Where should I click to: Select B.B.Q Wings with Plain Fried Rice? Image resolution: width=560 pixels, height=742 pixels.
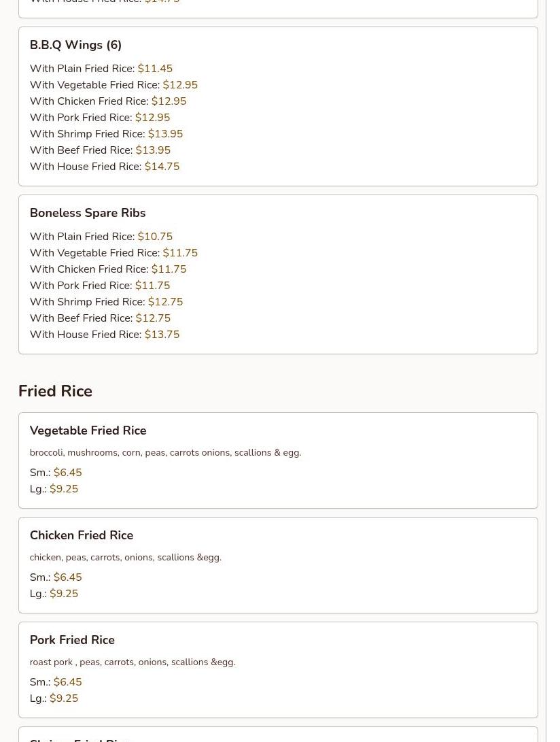click(101, 69)
